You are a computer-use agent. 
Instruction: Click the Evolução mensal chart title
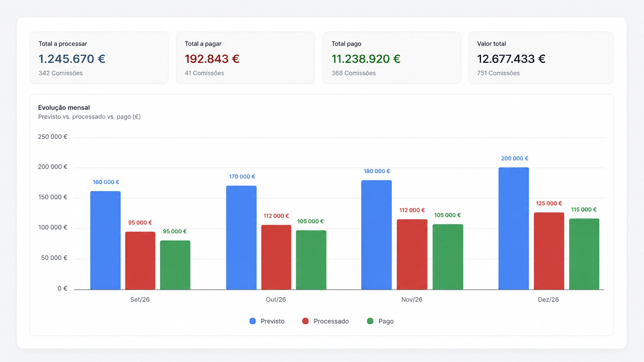click(x=64, y=108)
